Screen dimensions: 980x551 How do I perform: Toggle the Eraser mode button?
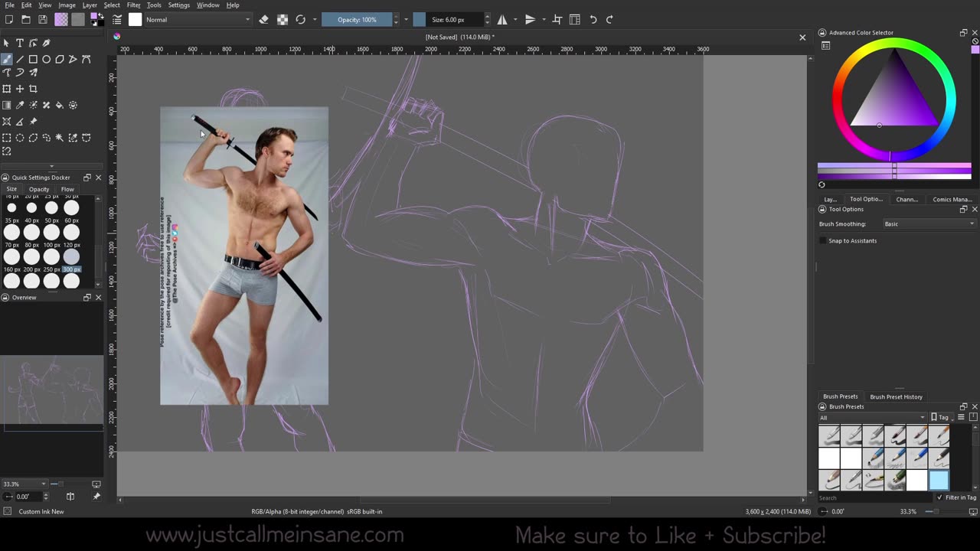(264, 20)
